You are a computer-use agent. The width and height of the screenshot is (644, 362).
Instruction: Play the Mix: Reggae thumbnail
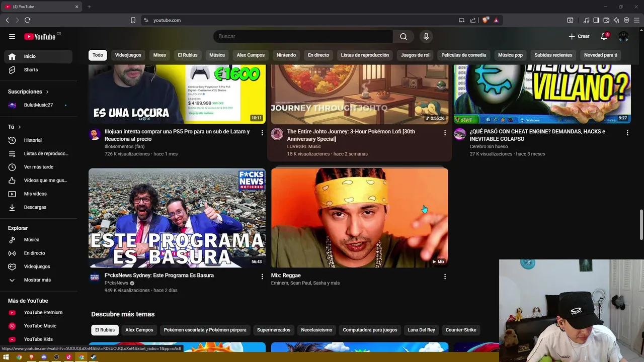point(360,218)
